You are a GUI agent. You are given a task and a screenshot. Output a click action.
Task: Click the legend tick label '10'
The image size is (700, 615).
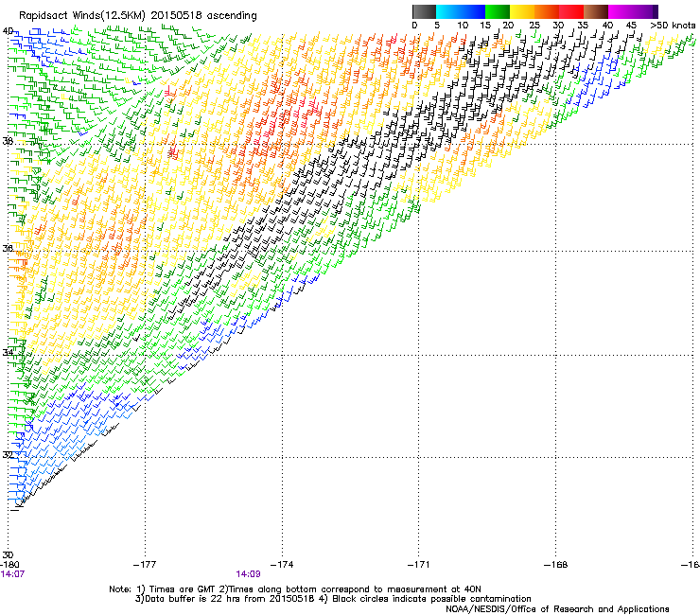click(x=463, y=26)
